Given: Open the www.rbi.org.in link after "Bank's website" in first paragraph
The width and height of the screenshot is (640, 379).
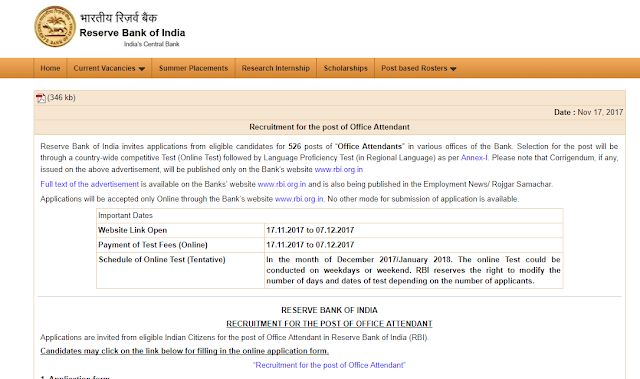Looking at the screenshot, I should click(x=339, y=169).
